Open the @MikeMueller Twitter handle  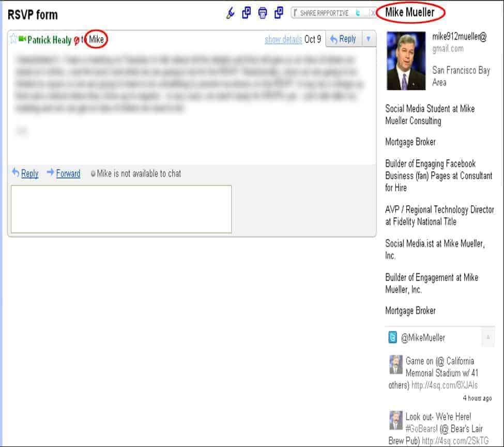point(423,338)
